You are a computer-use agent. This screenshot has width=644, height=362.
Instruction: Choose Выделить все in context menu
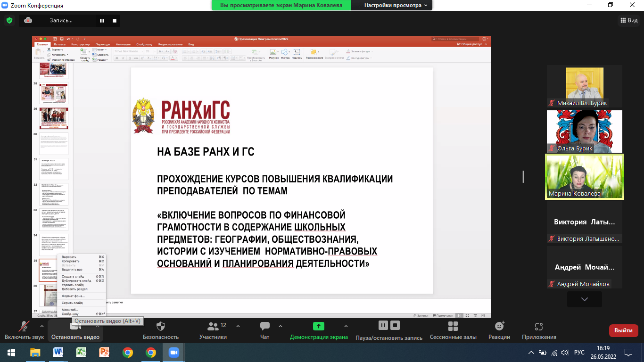tap(82, 270)
